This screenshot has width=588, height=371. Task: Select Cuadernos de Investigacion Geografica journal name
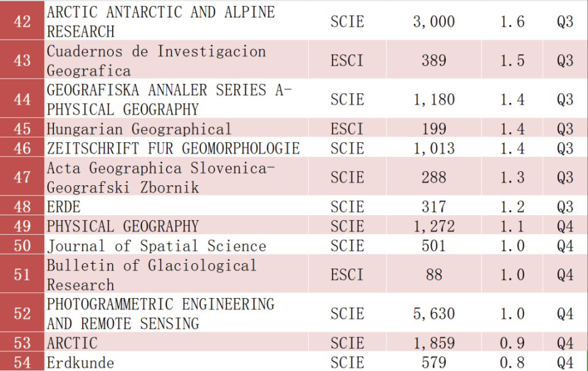tap(156, 60)
